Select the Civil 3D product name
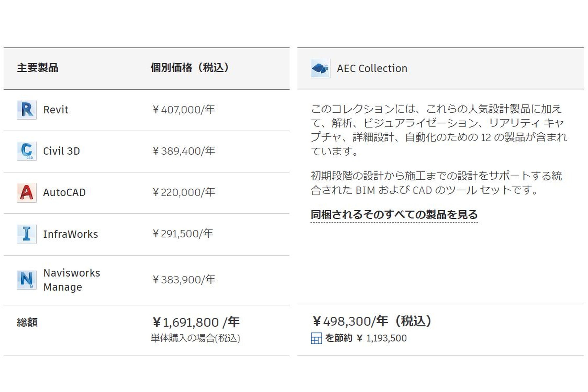This screenshot has width=588, height=392. click(x=61, y=151)
